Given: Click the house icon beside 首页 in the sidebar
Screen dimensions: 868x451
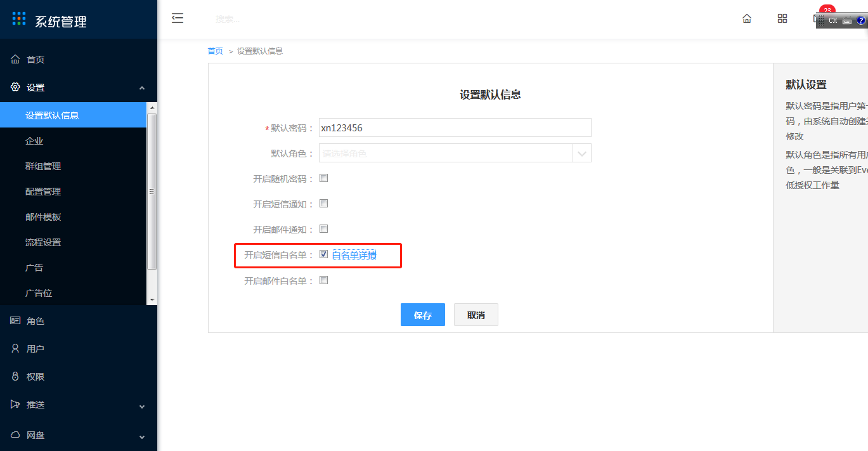Looking at the screenshot, I should (x=15, y=59).
